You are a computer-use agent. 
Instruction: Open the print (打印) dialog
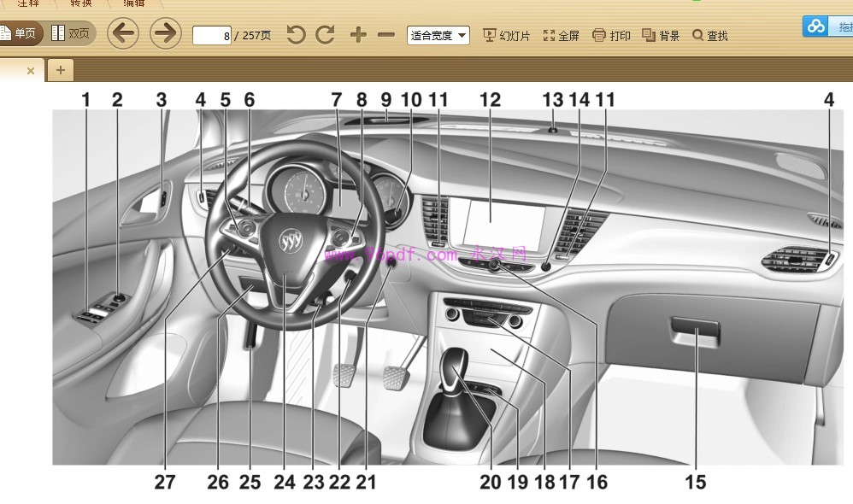pos(611,35)
